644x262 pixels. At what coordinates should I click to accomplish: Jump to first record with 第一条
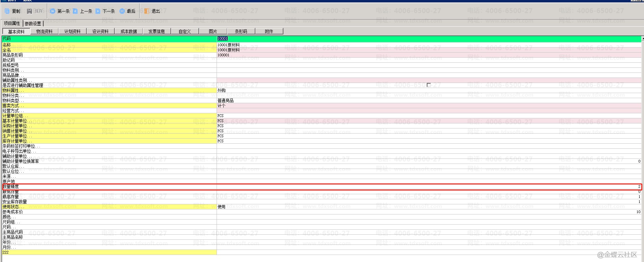(x=60, y=11)
